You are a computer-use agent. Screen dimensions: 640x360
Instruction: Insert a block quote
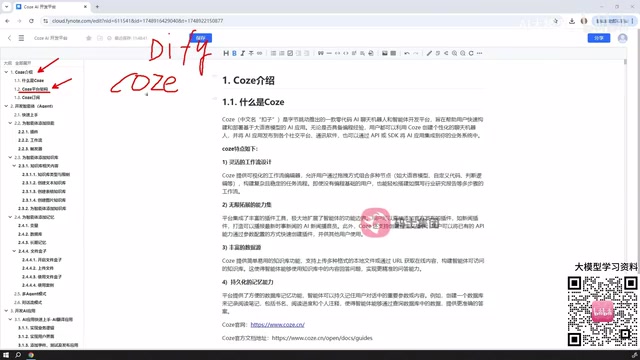[321, 53]
